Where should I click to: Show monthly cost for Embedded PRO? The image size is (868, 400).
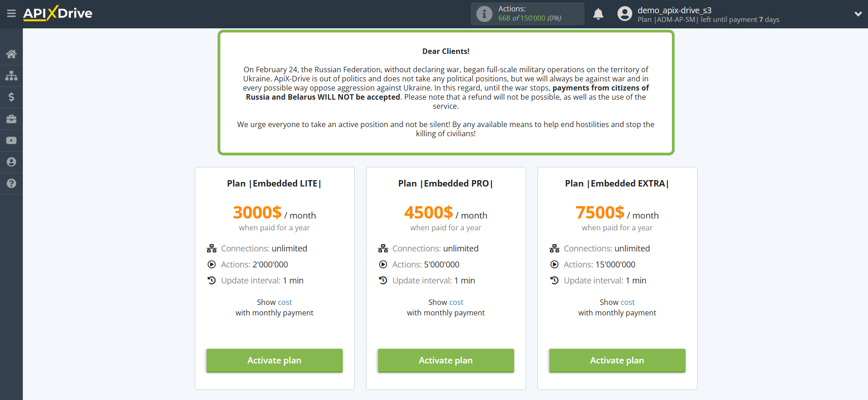[x=456, y=302]
